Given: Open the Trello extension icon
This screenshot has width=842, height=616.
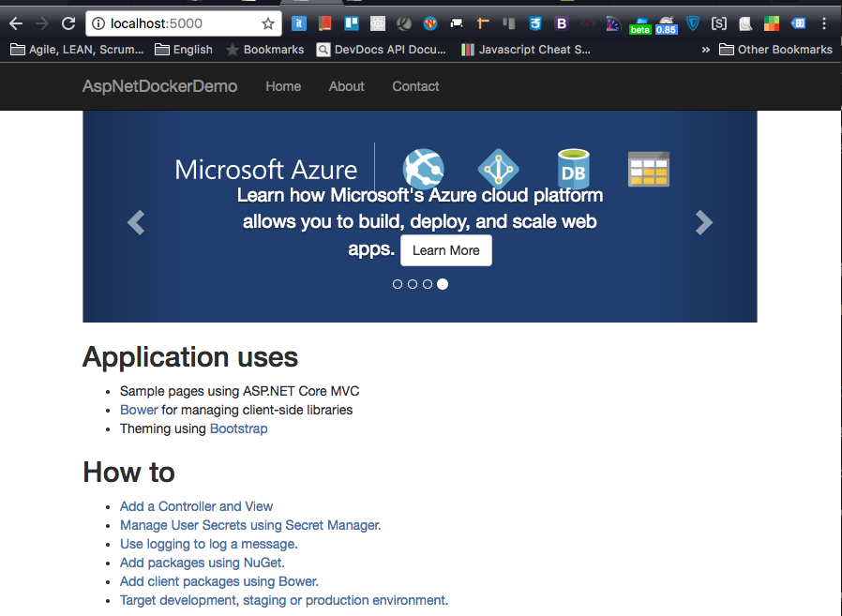Looking at the screenshot, I should (x=352, y=23).
